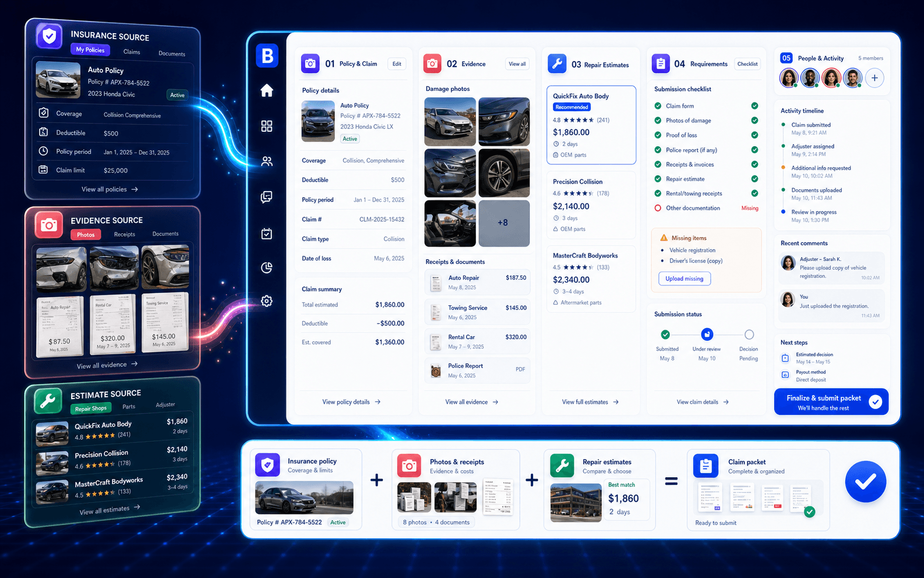Open the car wheel damage photo thumbnail

503,172
